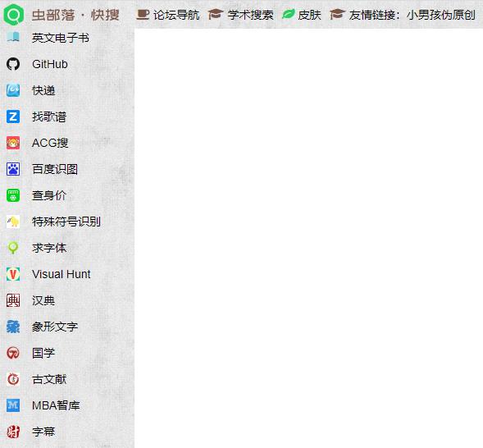Click the Visual Hunt V icon

13,274
